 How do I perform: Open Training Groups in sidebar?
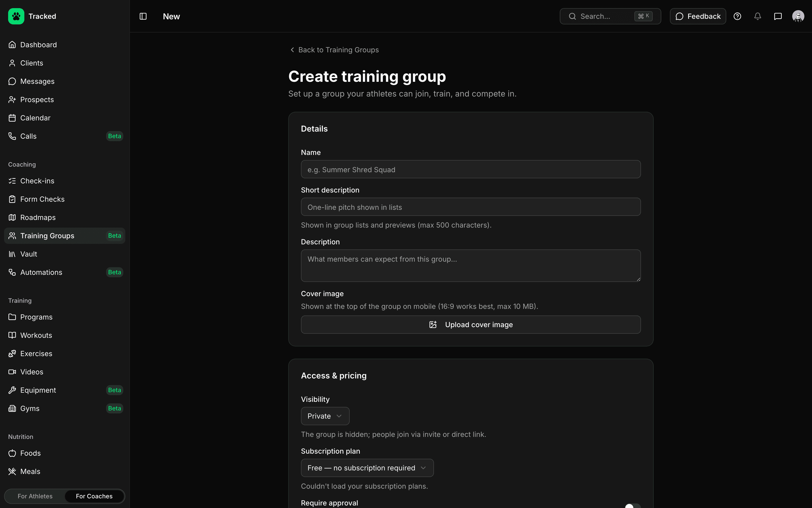click(x=64, y=236)
